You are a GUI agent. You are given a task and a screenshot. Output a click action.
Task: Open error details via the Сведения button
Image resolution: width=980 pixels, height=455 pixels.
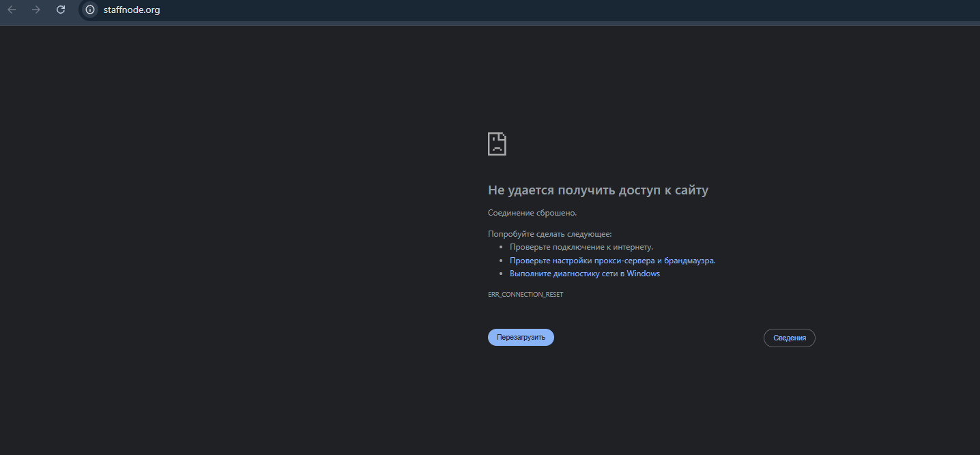(x=789, y=337)
